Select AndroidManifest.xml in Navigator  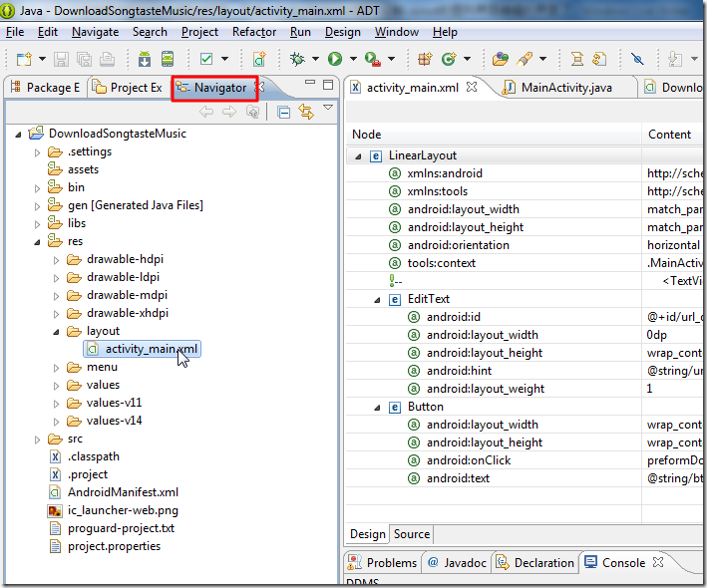[114, 492]
